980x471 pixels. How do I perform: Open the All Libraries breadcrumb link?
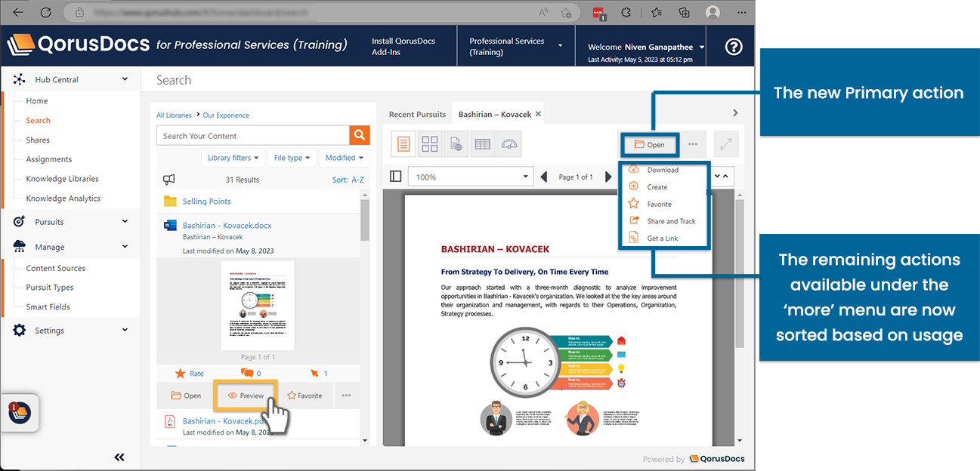(x=174, y=115)
